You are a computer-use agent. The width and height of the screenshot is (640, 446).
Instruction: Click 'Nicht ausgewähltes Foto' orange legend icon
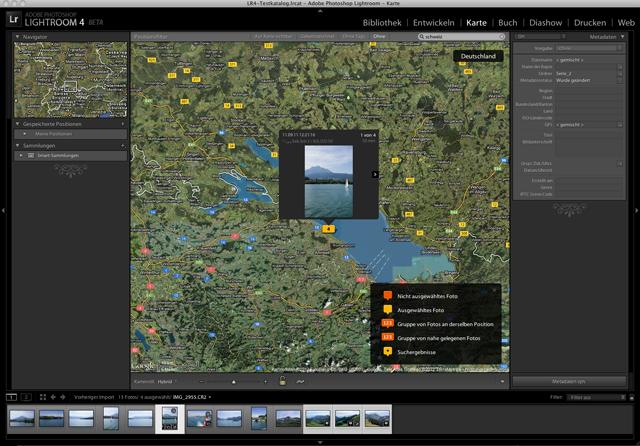click(x=388, y=296)
